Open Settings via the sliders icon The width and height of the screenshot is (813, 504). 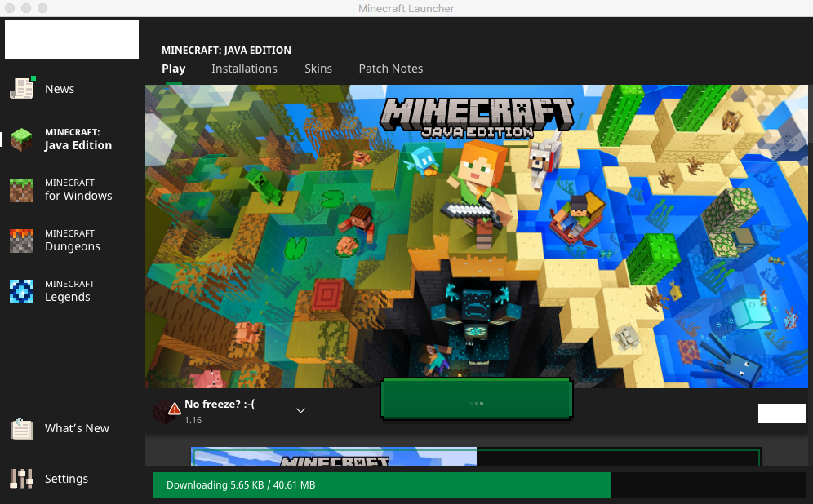point(22,479)
